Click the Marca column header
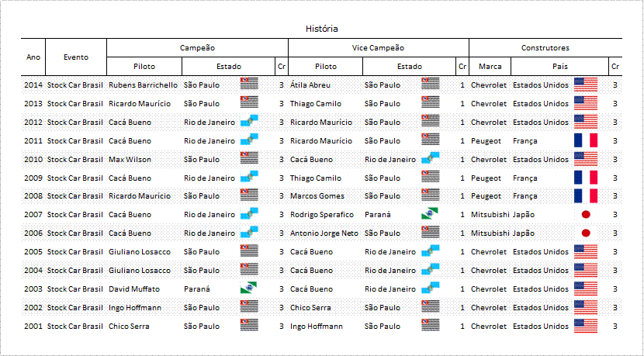The image size is (644, 356). pyautogui.click(x=490, y=67)
